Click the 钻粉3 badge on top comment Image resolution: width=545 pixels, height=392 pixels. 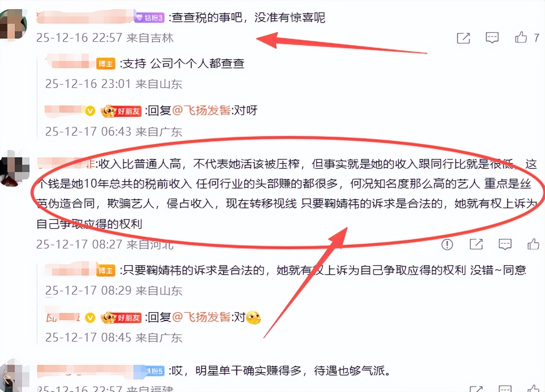149,18
